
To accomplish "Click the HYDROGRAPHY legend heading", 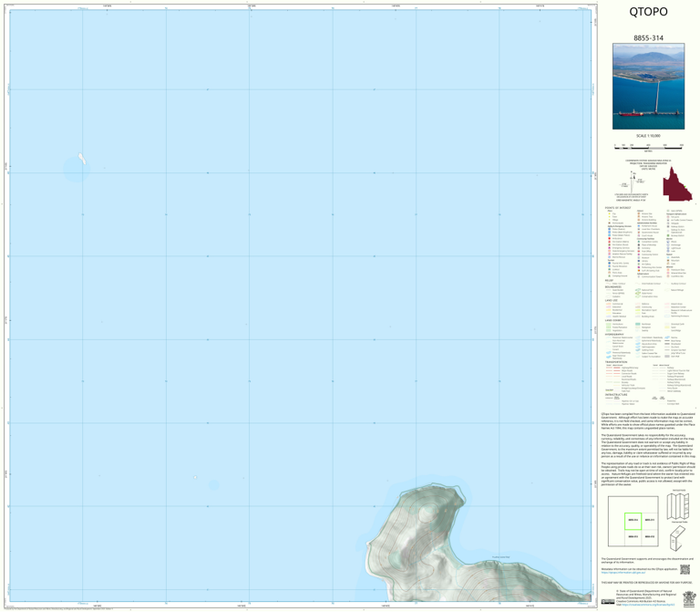I will click(614, 334).
